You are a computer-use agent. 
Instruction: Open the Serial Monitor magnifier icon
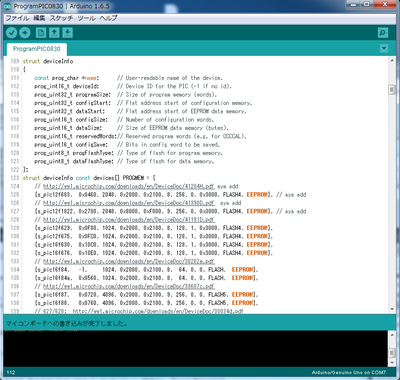tap(383, 33)
